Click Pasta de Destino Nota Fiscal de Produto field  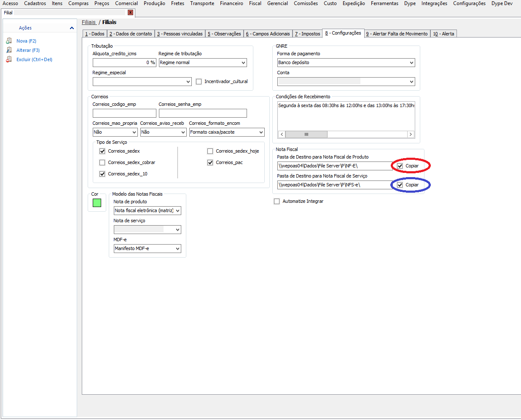[x=336, y=166]
